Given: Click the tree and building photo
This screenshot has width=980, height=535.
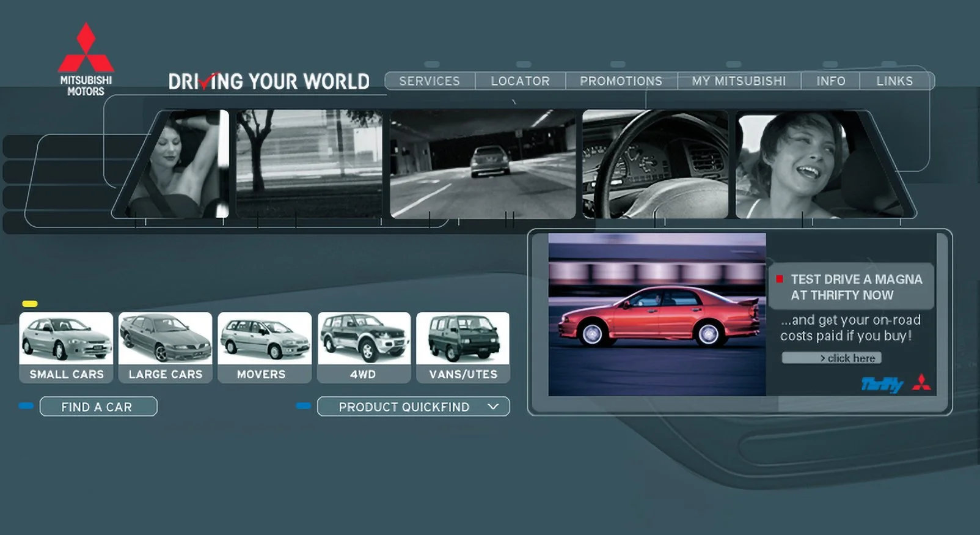Looking at the screenshot, I should coord(309,164).
